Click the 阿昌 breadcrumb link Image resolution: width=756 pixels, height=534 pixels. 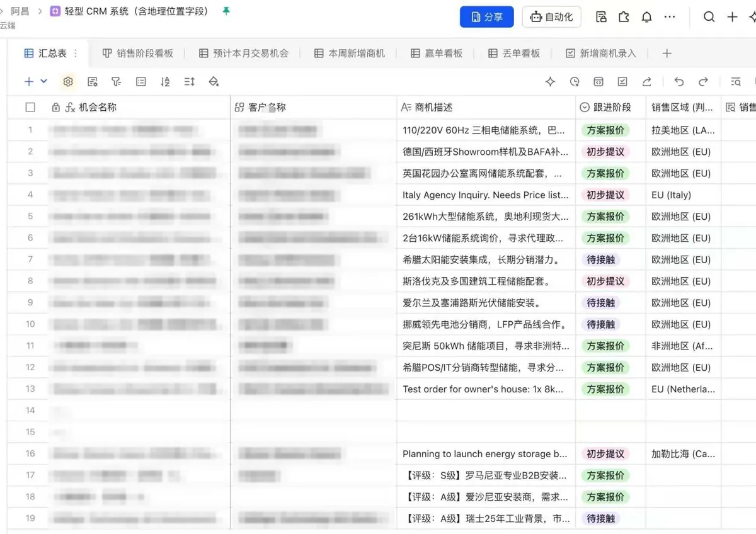20,11
